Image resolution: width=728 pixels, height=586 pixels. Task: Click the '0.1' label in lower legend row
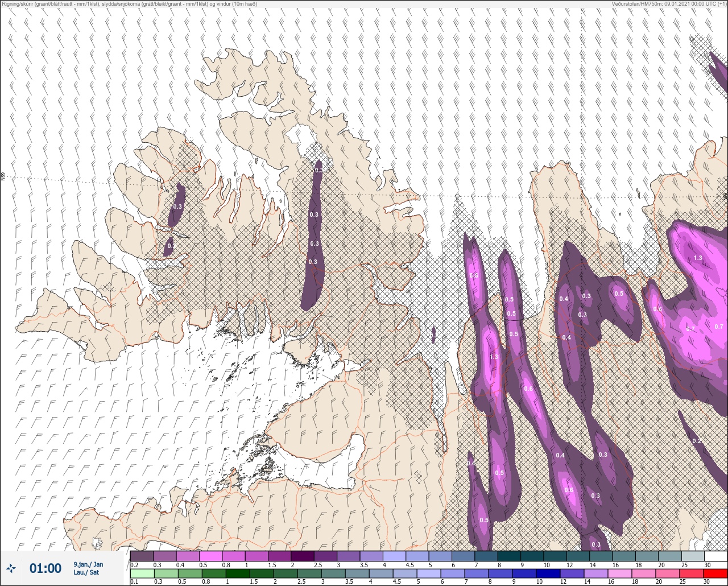click(134, 582)
